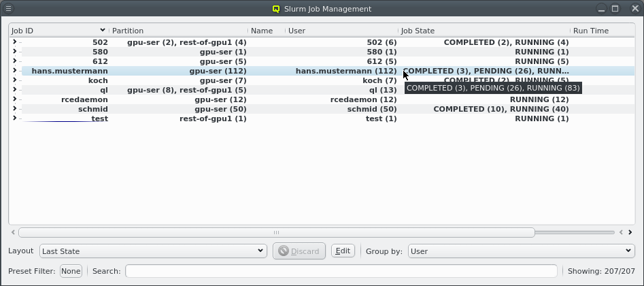Screen dimensions: 644x286
Task: Close the Slurm Job Management window
Action: (634, 9)
